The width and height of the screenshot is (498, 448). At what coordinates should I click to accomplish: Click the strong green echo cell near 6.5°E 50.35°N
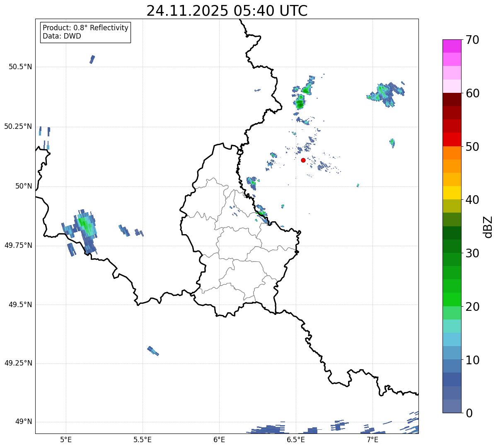(x=300, y=102)
